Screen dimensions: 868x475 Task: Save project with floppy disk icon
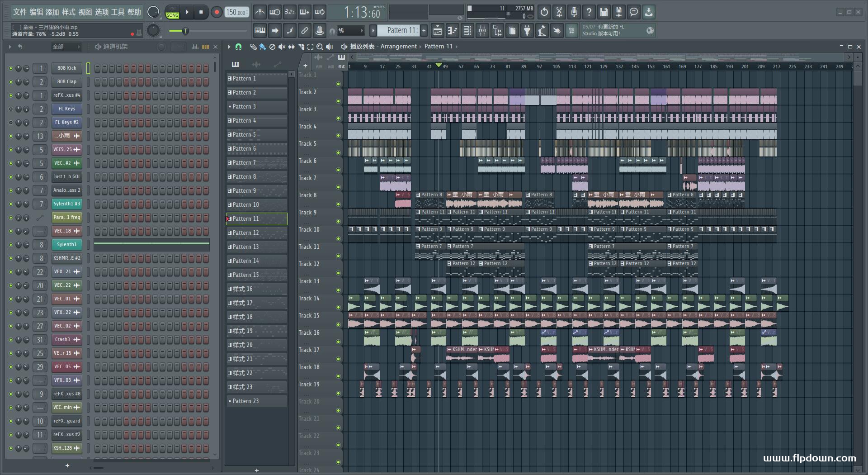604,12
